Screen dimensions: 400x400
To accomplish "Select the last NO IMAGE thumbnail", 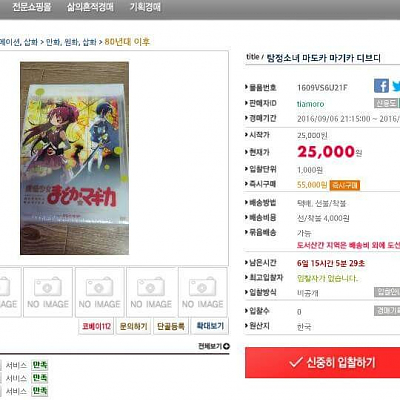I will [203, 292].
